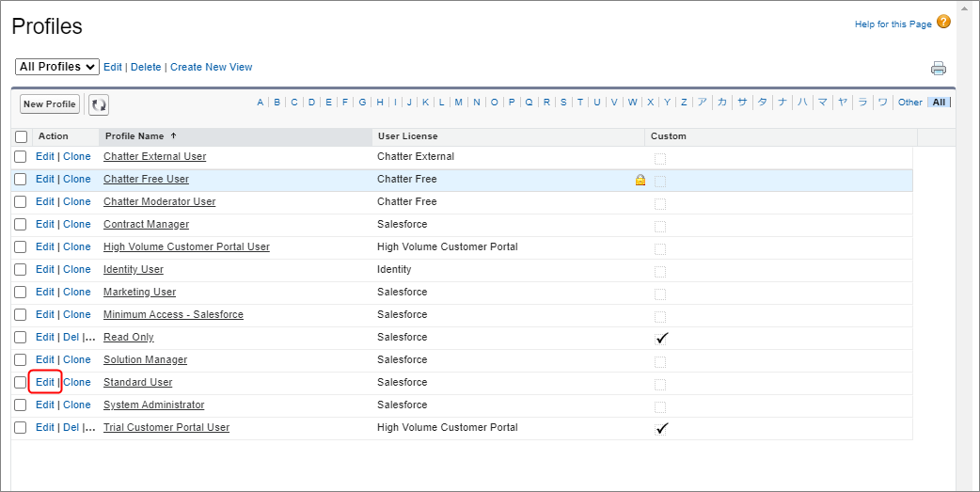Open the Standard User profile name
The width and height of the screenshot is (980, 492).
click(137, 382)
